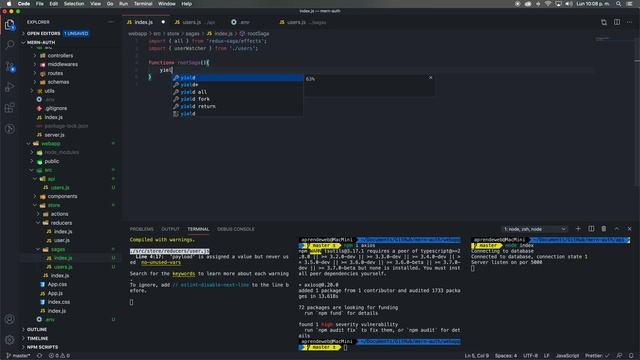Kill terminal with trash icon
640x360 pixels.
604,229
